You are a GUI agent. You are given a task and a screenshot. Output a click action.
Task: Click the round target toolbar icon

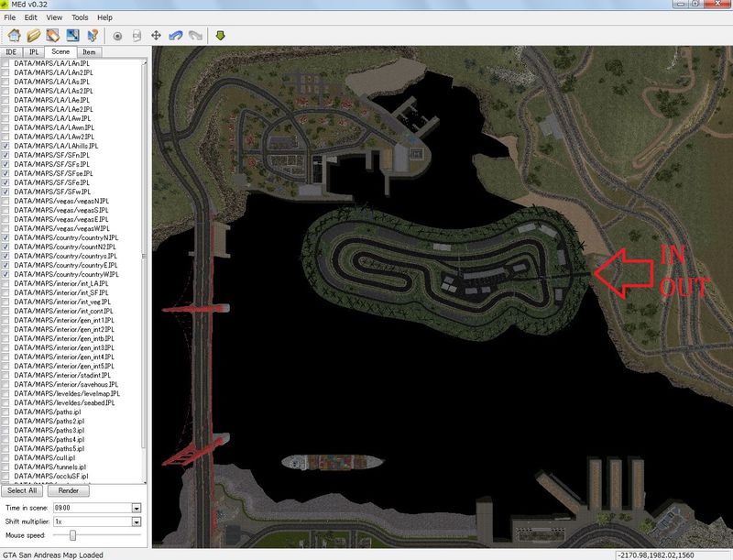tap(117, 36)
